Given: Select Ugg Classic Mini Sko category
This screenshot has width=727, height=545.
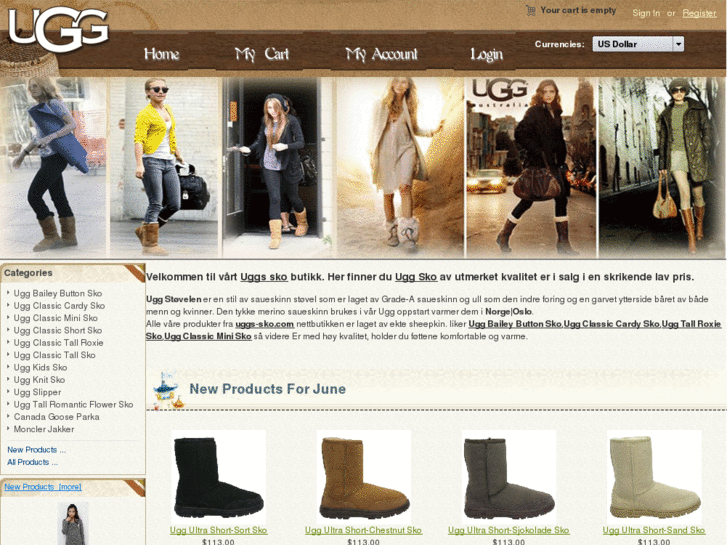Looking at the screenshot, I should [56, 318].
